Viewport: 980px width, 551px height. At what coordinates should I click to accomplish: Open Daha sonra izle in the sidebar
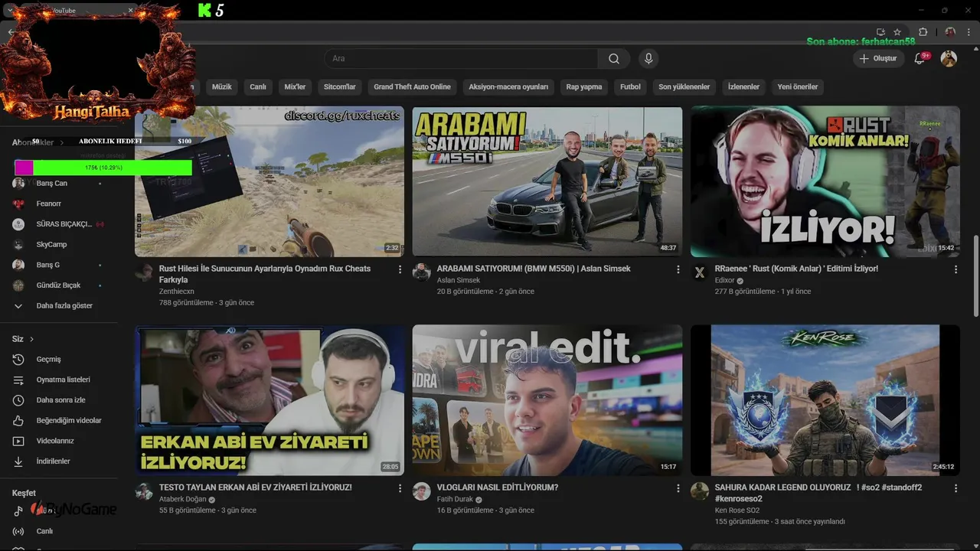[60, 400]
